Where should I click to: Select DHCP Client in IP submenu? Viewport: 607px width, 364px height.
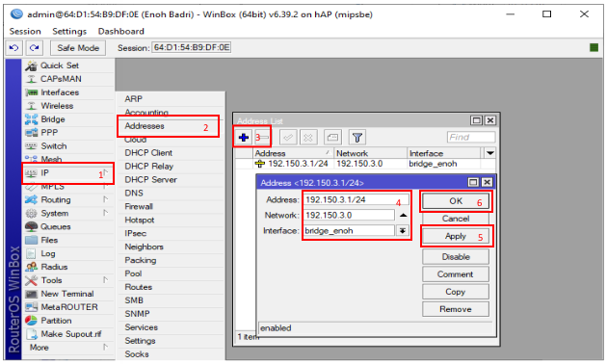click(x=171, y=153)
